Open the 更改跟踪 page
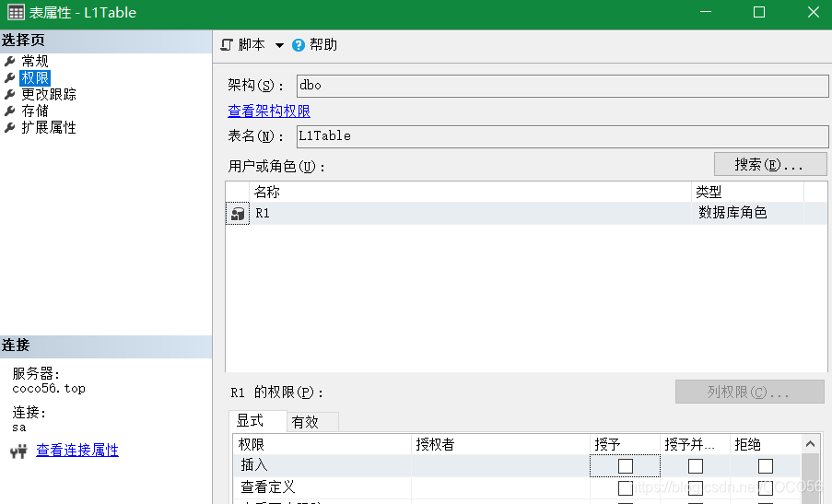Viewport: 832px width, 504px height. (x=49, y=94)
